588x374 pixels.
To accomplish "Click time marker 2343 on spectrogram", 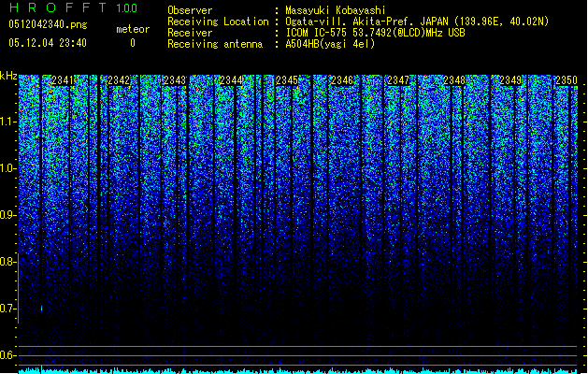I will [175, 80].
